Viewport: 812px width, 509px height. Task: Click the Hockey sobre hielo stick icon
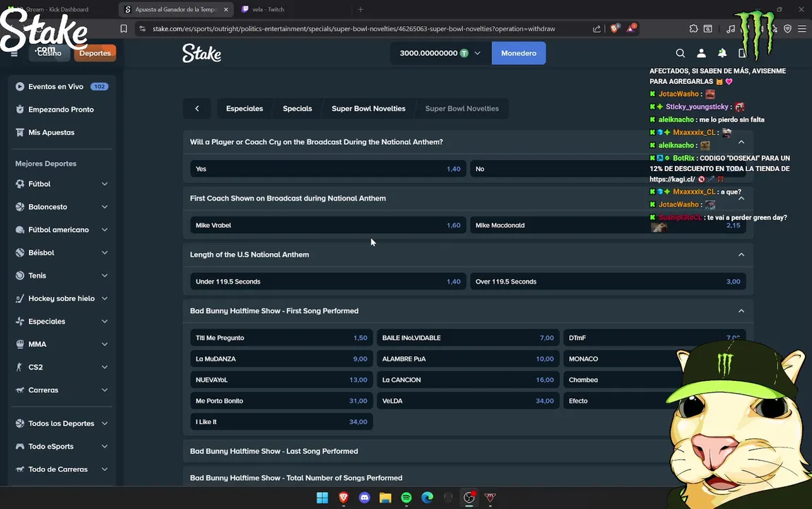pyautogui.click(x=20, y=298)
